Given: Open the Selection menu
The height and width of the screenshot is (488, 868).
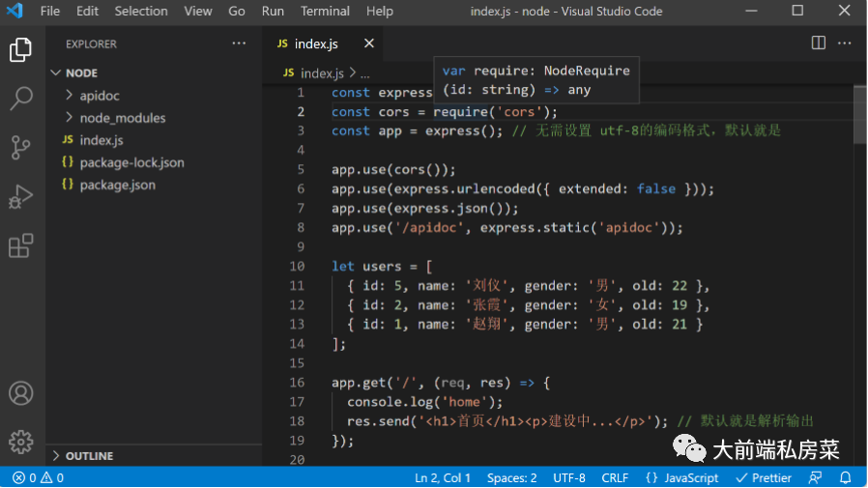Looking at the screenshot, I should (140, 11).
